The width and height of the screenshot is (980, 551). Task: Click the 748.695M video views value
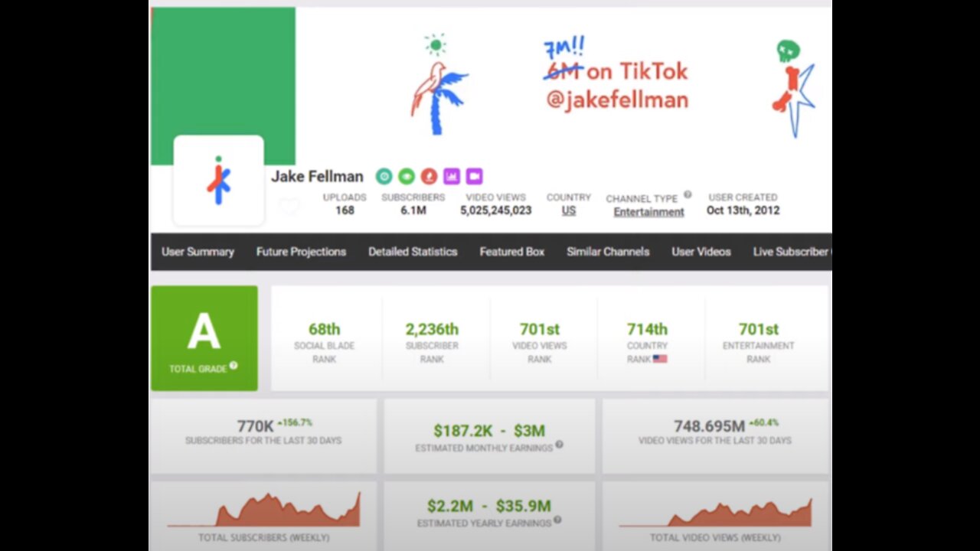point(709,426)
